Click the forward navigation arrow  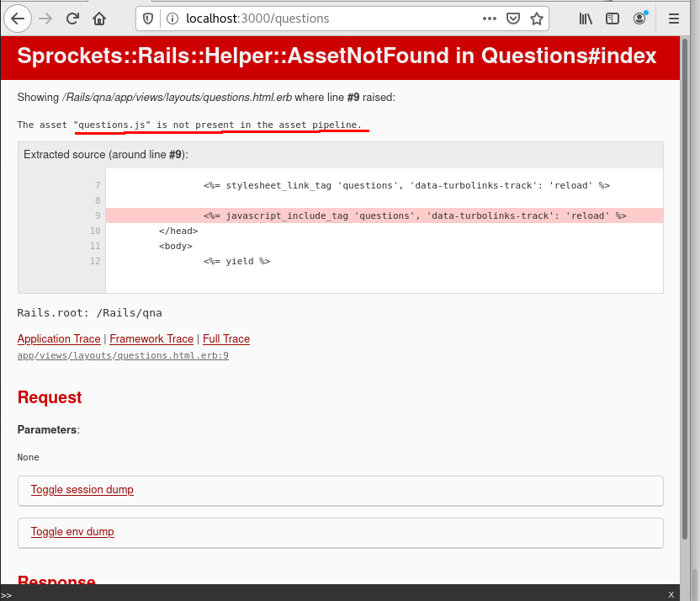[45, 19]
